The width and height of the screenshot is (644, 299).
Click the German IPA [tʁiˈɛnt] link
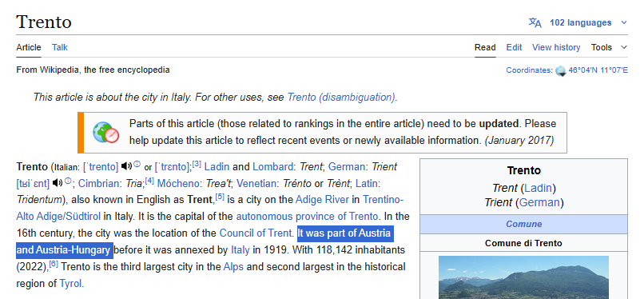(33, 183)
